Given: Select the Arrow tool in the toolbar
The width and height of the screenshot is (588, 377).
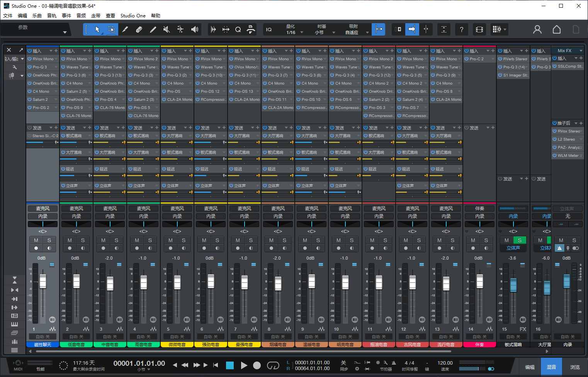Looking at the screenshot, I should [97, 29].
